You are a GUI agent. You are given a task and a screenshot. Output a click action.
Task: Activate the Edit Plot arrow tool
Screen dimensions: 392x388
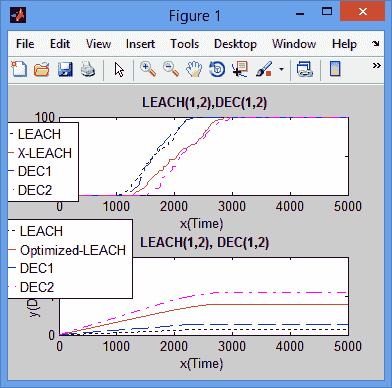tap(119, 70)
